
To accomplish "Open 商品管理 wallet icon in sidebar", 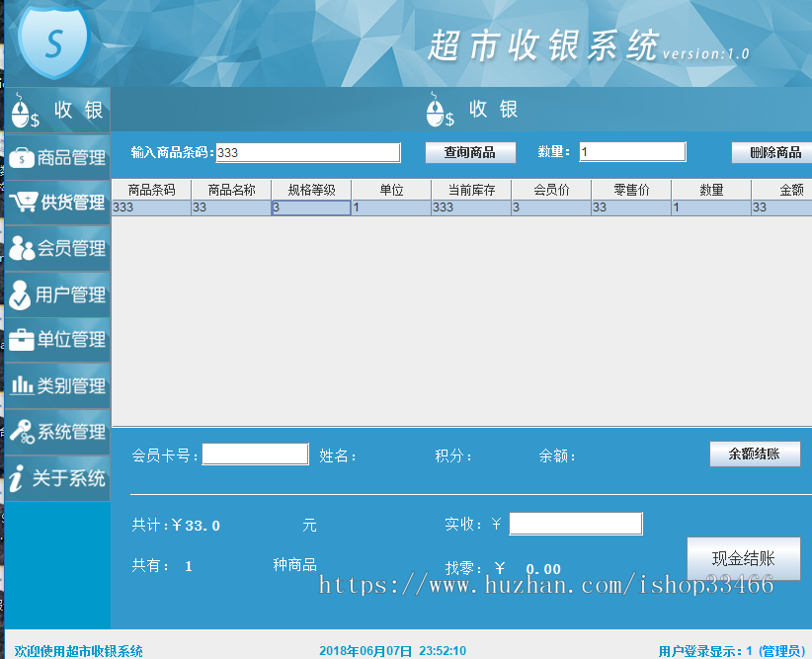I will click(21, 157).
